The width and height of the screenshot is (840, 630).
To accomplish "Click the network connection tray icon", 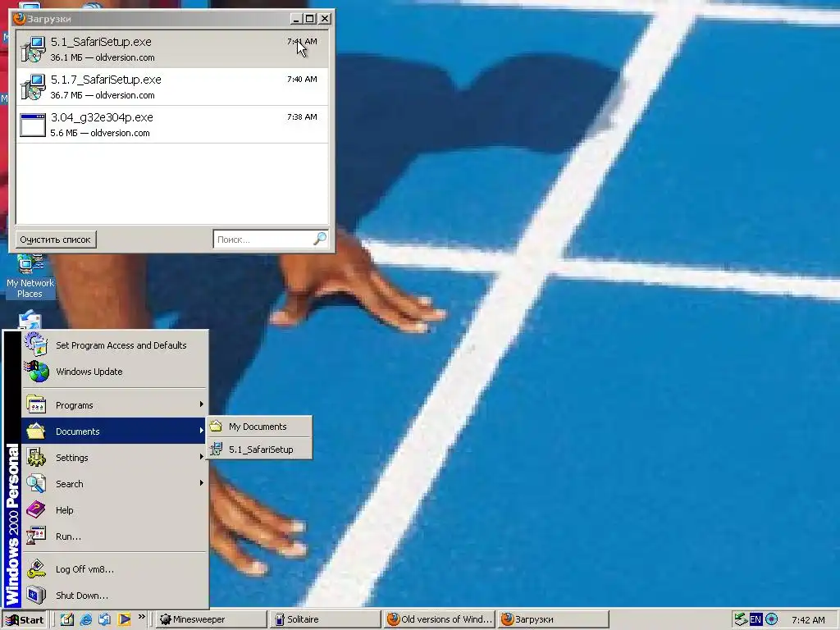I will (x=741, y=620).
